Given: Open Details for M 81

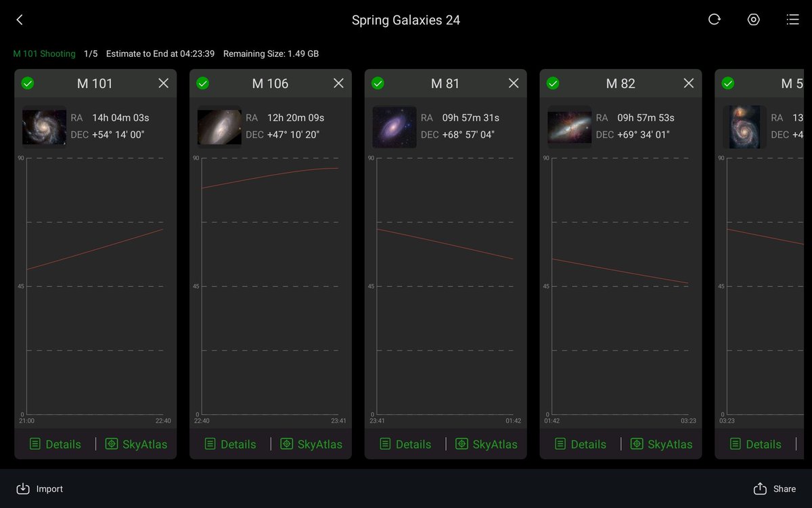Looking at the screenshot, I should pos(405,444).
